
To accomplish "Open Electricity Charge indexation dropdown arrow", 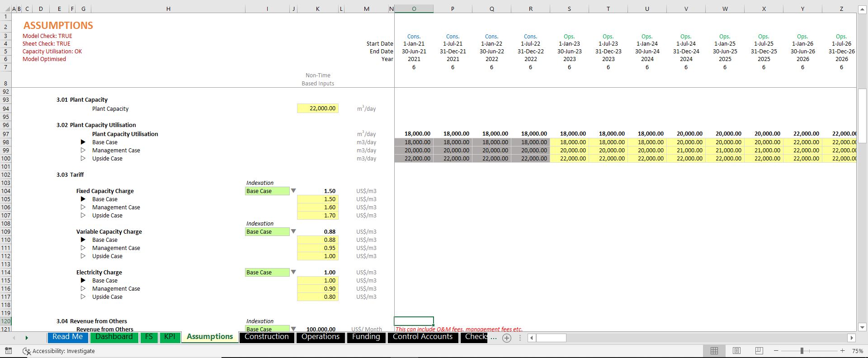I will (293, 272).
